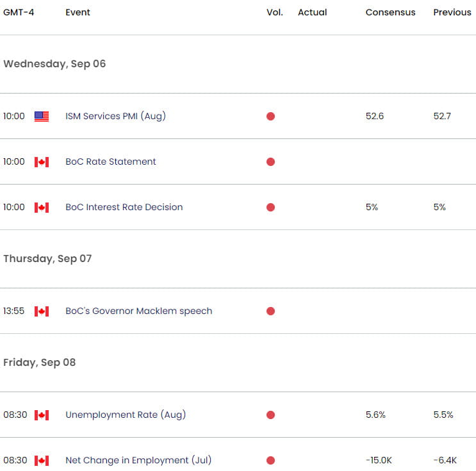Click the Canada flag beside BoC Rate Statement
Screen dimensions: 476x471
pyautogui.click(x=42, y=162)
